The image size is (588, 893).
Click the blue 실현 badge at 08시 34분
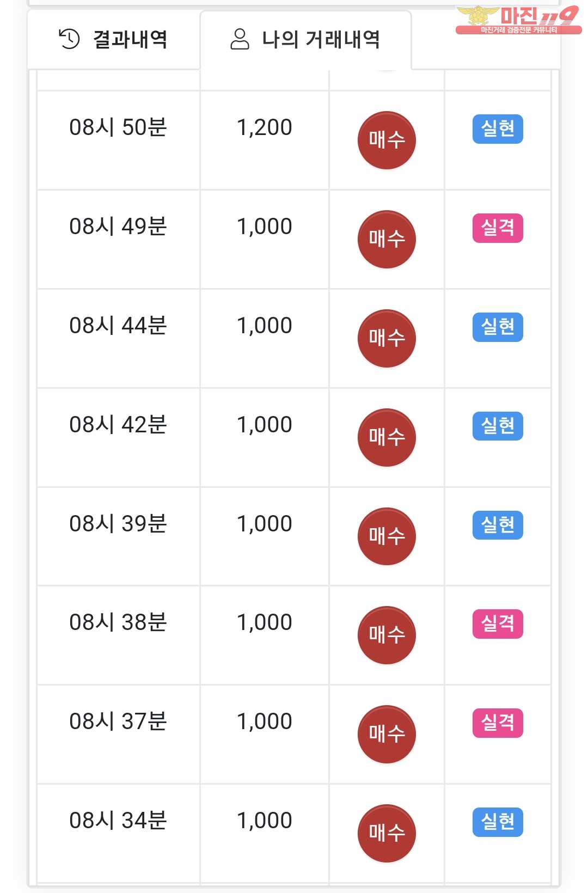[498, 822]
